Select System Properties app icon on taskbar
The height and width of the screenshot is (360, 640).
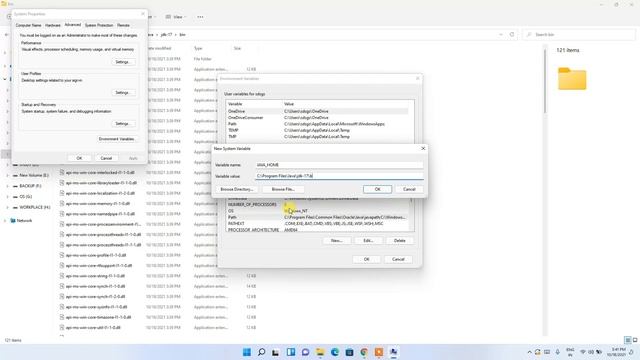tap(393, 352)
